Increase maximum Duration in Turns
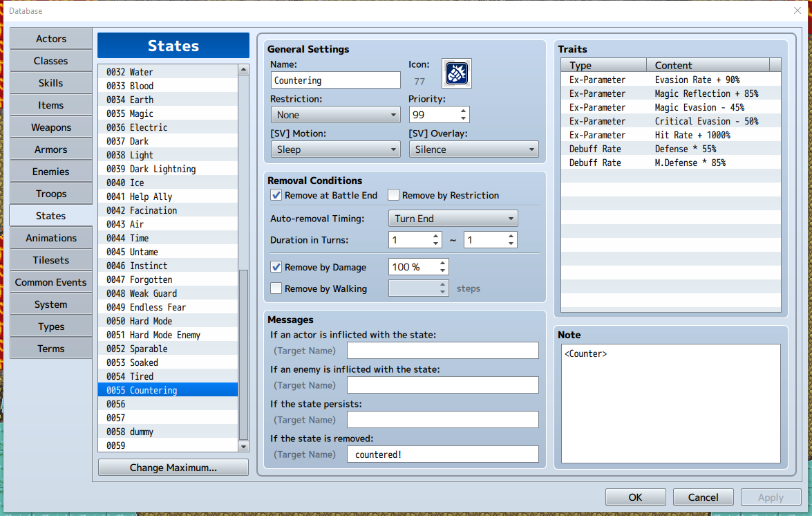The height and width of the screenshot is (516, 812). click(x=511, y=236)
